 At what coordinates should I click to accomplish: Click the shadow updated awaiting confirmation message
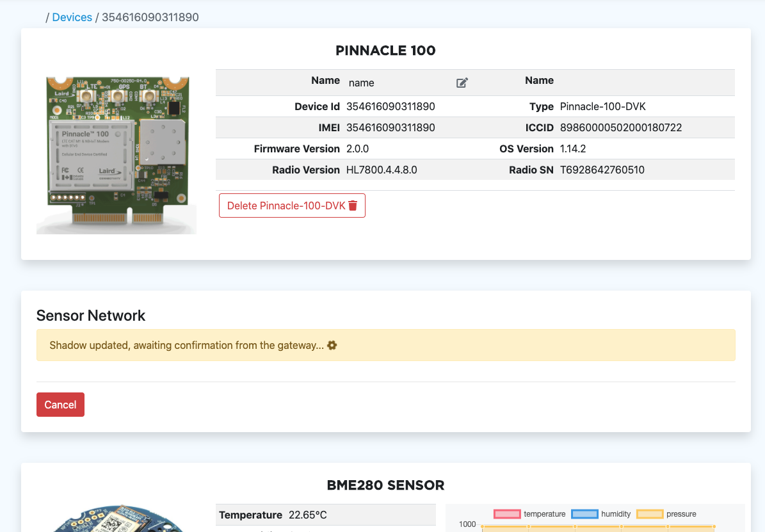pos(186,345)
